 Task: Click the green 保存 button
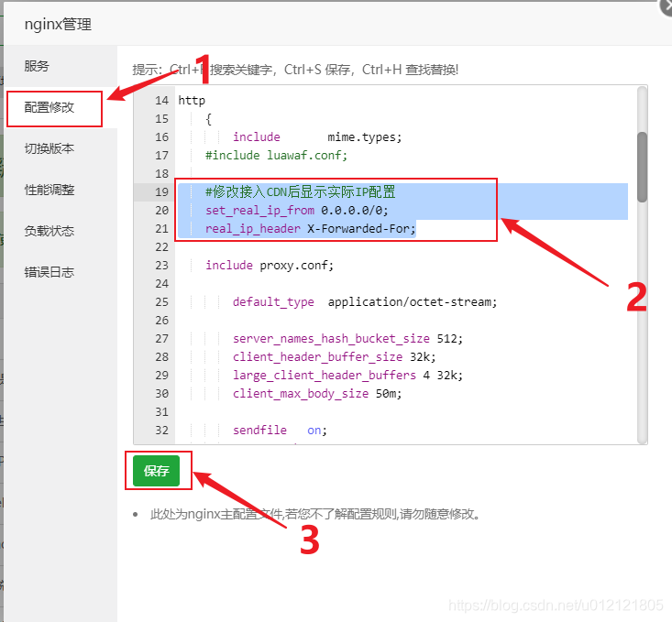pos(156,471)
